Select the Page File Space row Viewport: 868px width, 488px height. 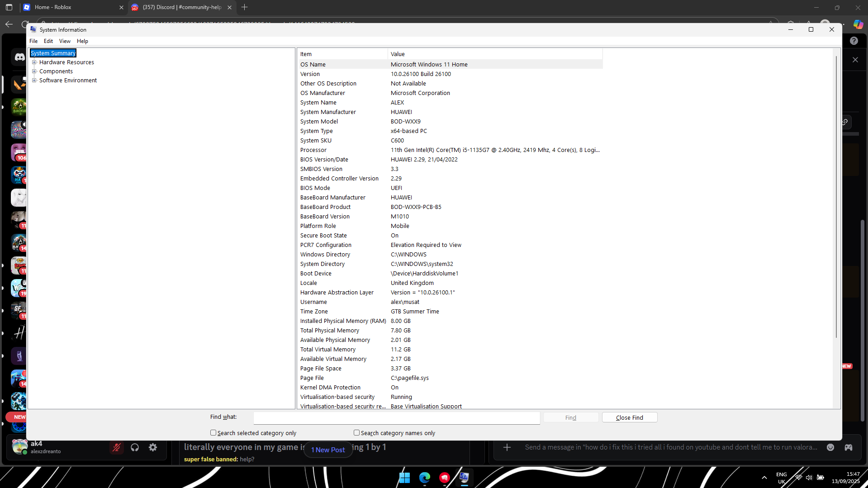point(451,369)
